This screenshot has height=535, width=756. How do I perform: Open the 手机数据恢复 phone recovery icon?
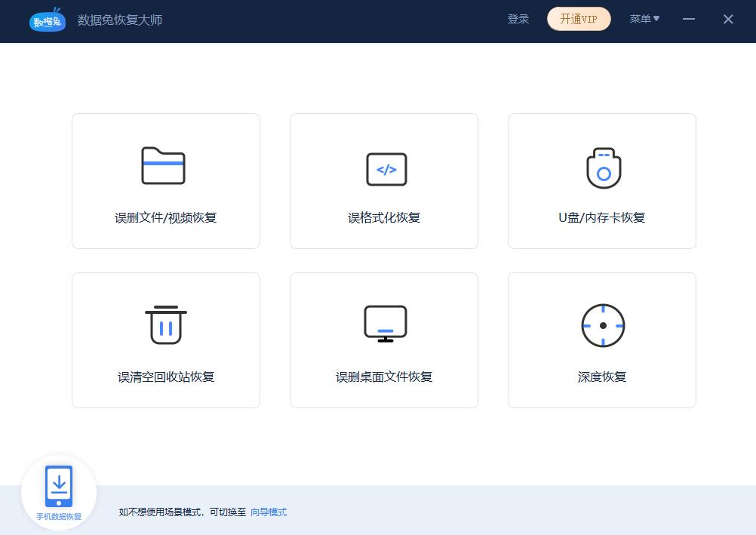pyautogui.click(x=59, y=485)
